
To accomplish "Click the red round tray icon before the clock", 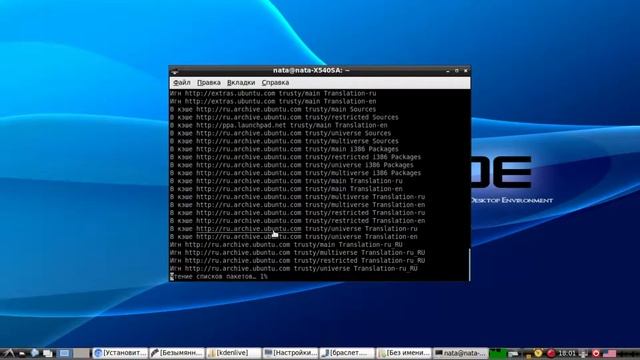I will click(551, 353).
